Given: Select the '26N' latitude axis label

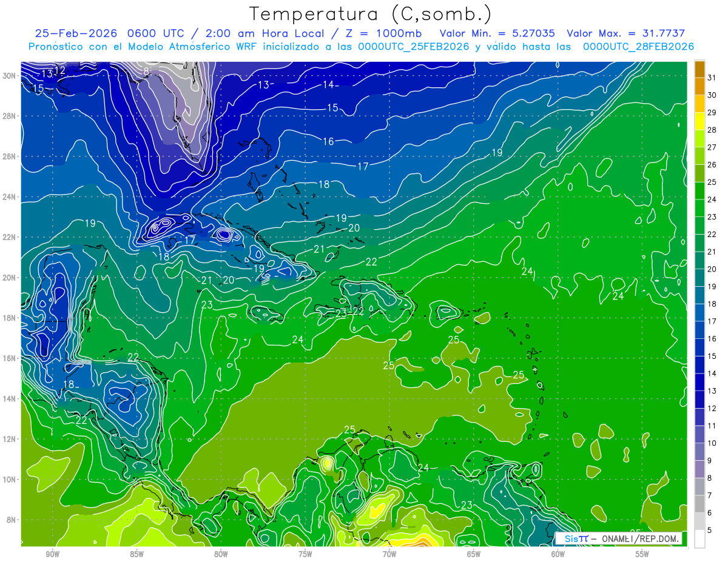Looking at the screenshot, I should pos(9,156).
